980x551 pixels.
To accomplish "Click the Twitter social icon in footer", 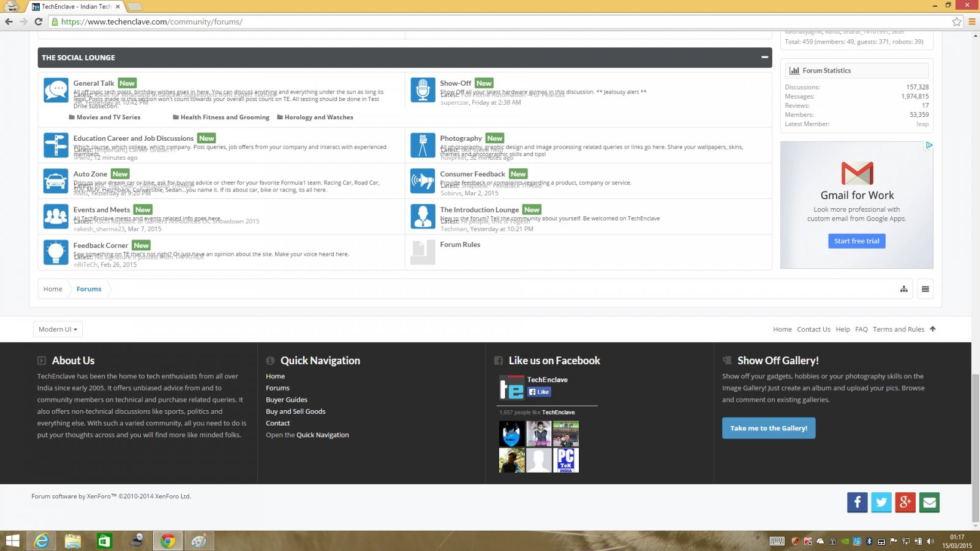I will [x=881, y=503].
